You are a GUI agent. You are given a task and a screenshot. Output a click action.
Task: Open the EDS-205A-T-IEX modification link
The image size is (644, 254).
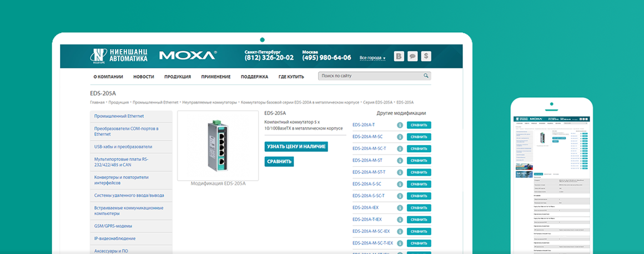[x=367, y=219]
